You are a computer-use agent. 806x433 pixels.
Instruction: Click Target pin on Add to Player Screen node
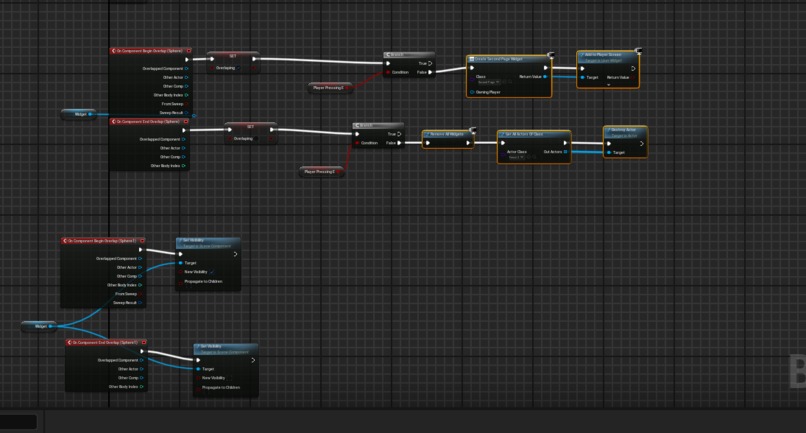point(582,77)
